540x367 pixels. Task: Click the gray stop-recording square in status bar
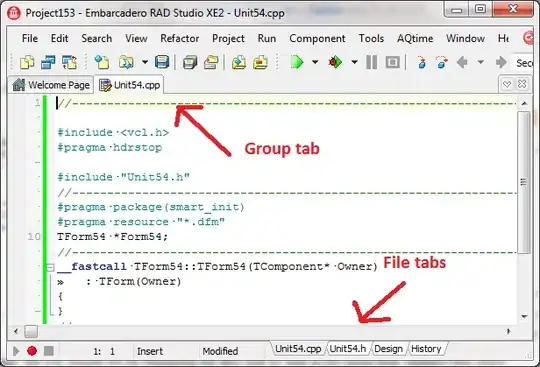[x=49, y=351]
